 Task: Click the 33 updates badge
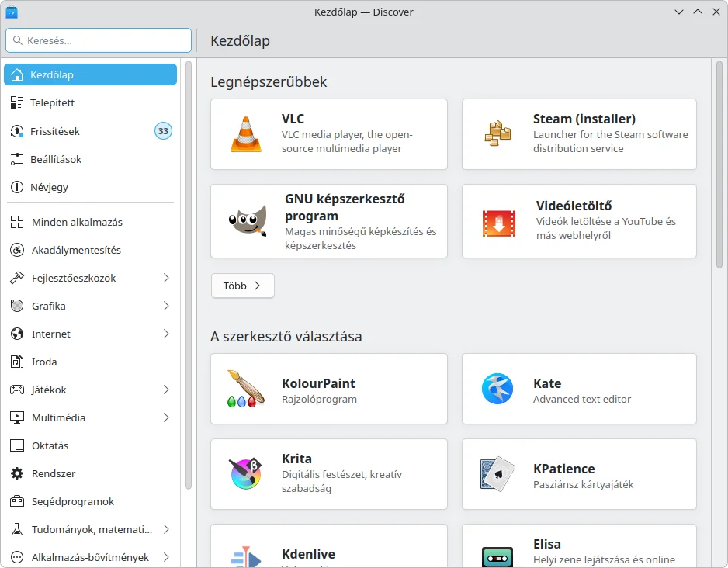tap(163, 131)
